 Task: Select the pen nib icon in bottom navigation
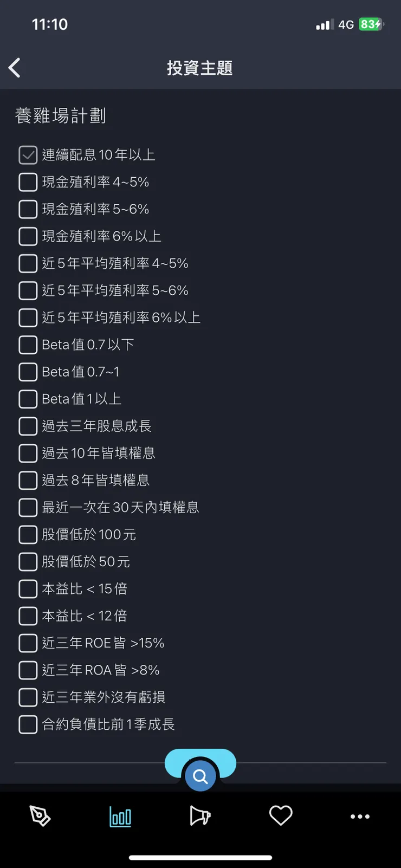pyautogui.click(x=40, y=816)
